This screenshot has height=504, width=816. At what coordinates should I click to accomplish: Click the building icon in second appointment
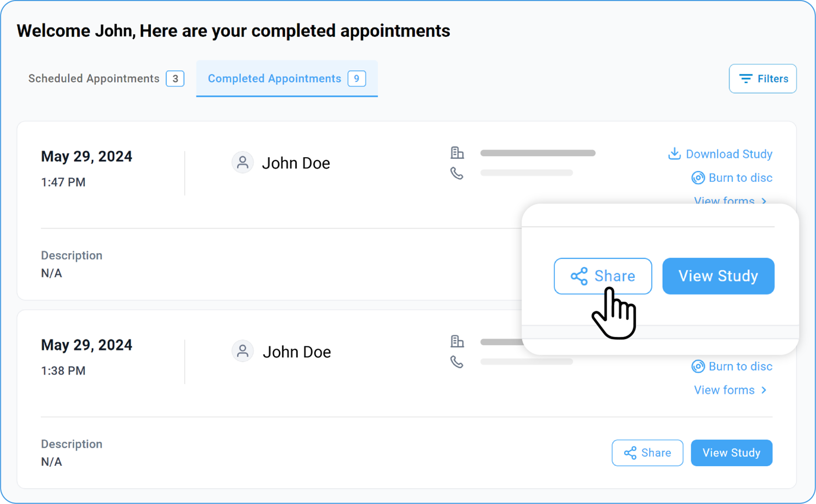click(457, 341)
